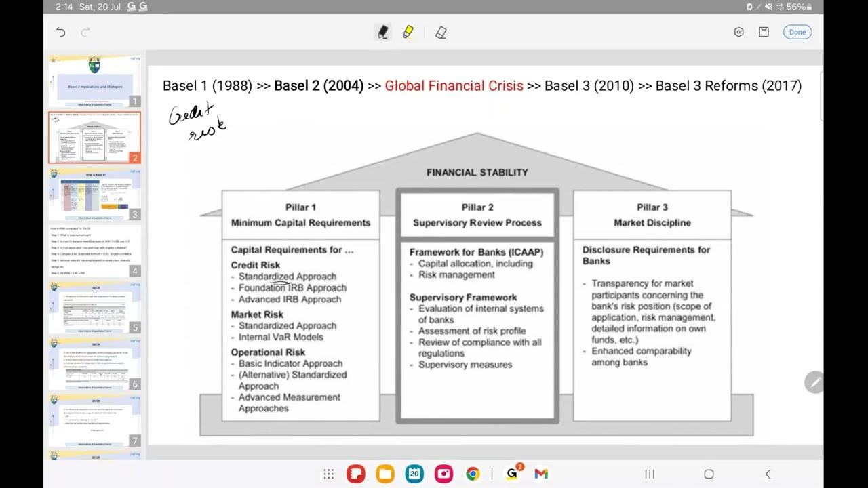Open slide 6 thumbnail
This screenshot has width=868, height=488.
point(95,364)
